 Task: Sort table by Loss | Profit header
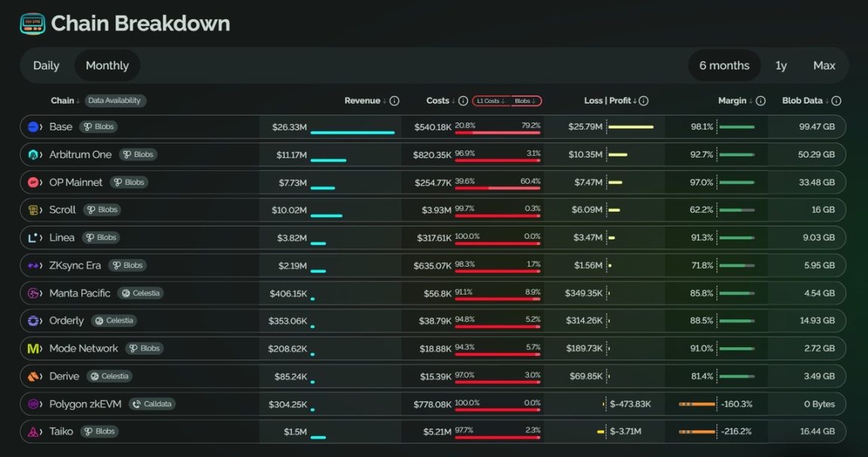click(610, 101)
